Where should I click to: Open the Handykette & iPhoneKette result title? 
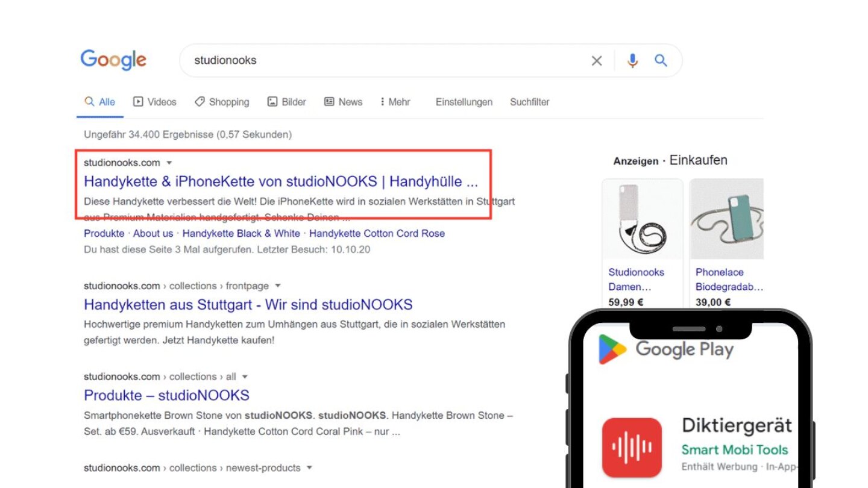[x=281, y=181]
